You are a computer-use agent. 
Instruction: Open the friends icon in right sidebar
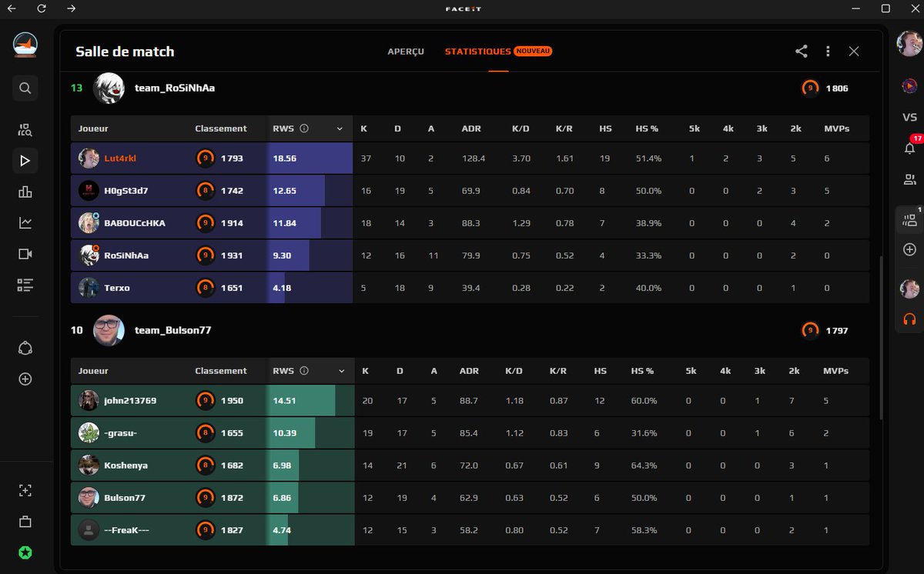click(909, 180)
